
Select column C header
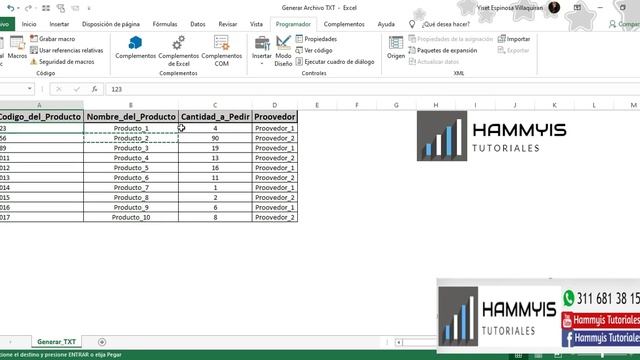[215, 105]
